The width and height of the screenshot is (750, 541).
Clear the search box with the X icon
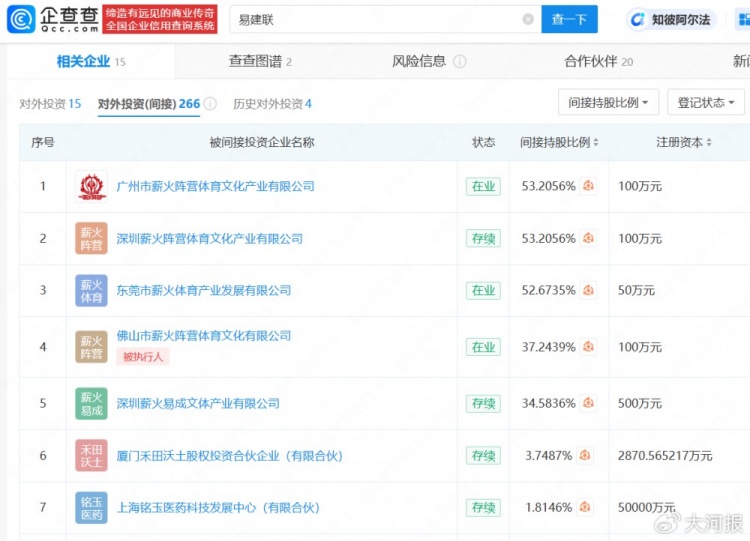tap(528, 19)
